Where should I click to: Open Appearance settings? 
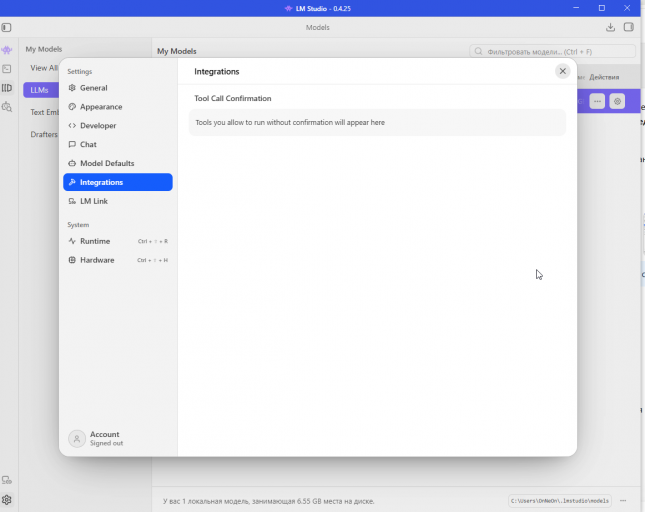(118, 107)
